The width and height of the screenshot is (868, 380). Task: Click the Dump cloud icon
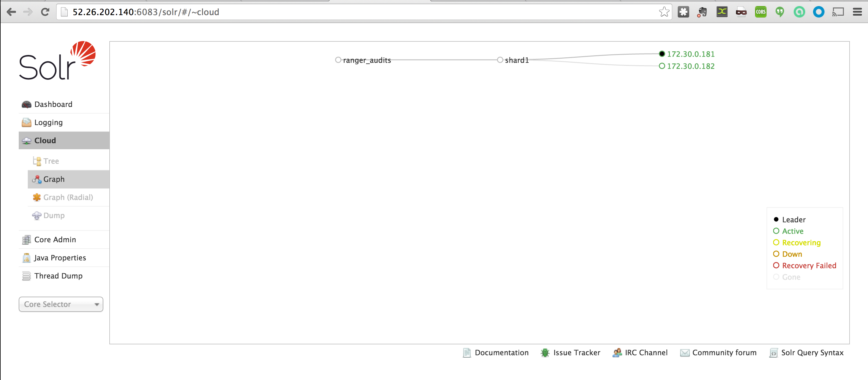coord(37,216)
